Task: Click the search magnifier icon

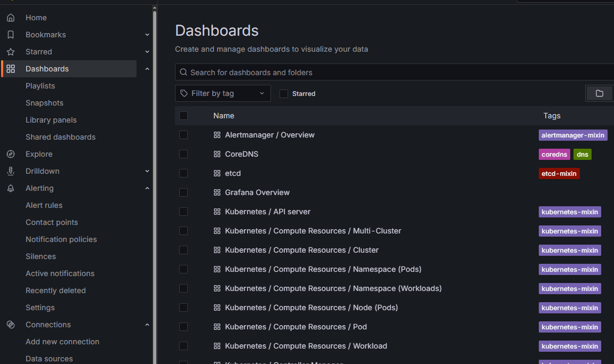Action: (x=184, y=72)
